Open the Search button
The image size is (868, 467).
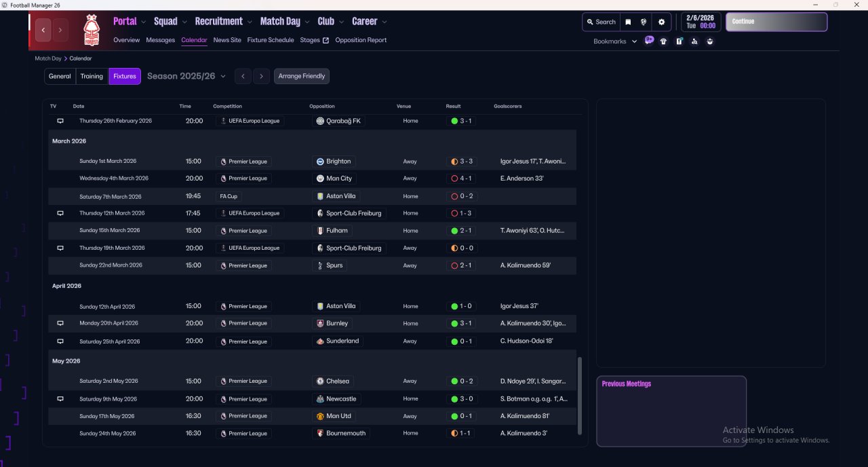(x=601, y=22)
